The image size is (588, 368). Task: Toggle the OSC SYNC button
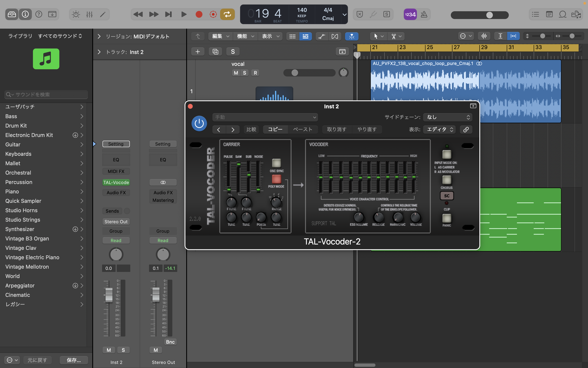(276, 163)
